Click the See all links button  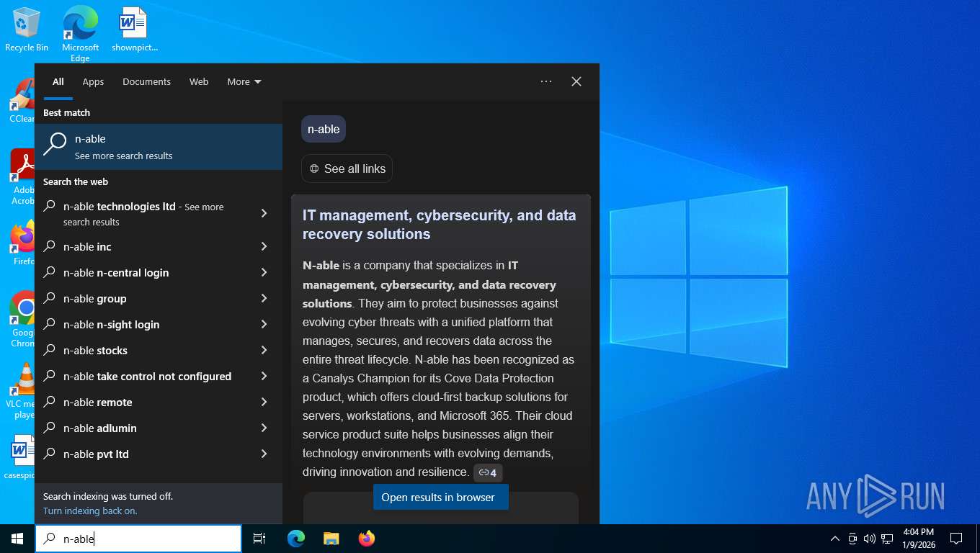(347, 168)
